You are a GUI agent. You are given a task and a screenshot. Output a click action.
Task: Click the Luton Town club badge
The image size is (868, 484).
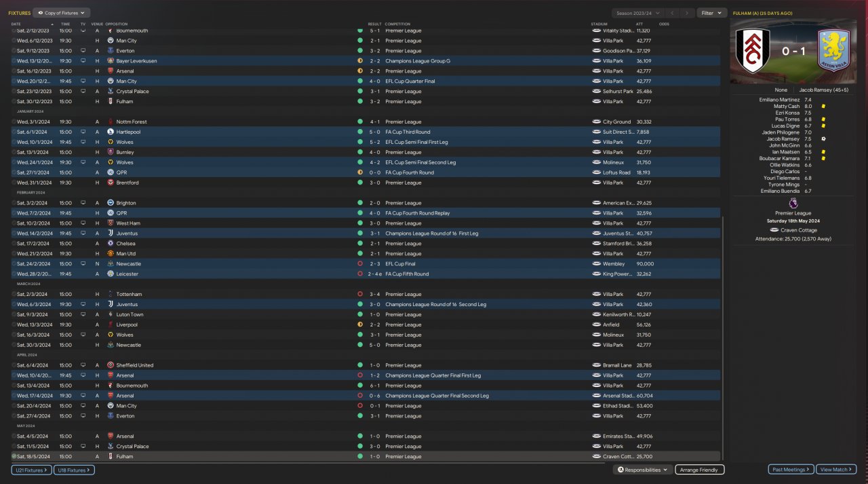(111, 314)
